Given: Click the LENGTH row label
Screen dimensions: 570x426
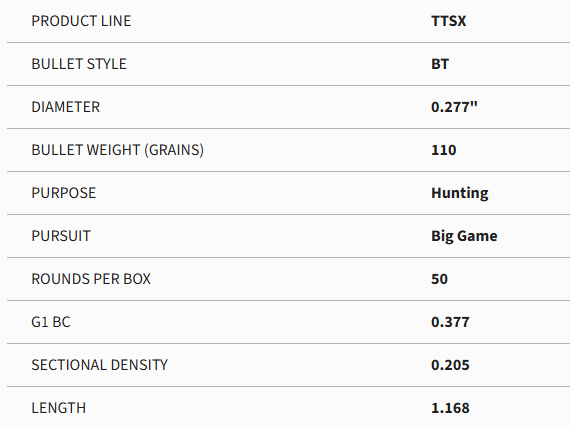Looking at the screenshot, I should (59, 408).
